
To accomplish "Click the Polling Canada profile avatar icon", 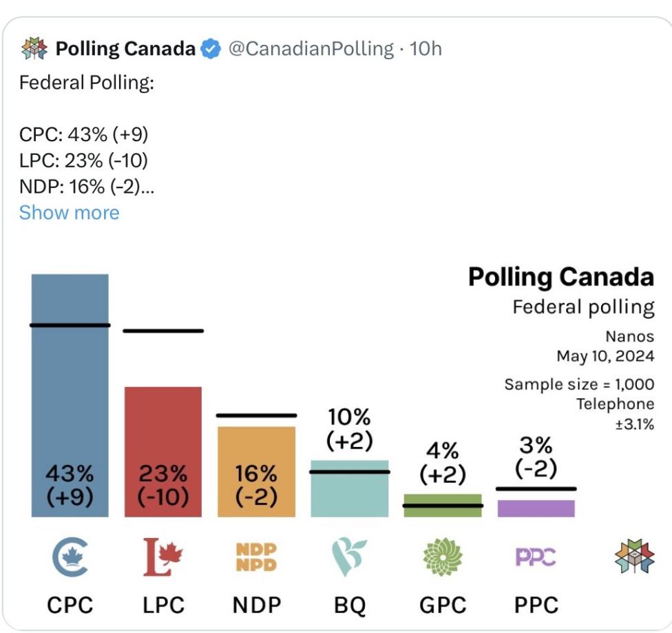I will [x=34, y=49].
